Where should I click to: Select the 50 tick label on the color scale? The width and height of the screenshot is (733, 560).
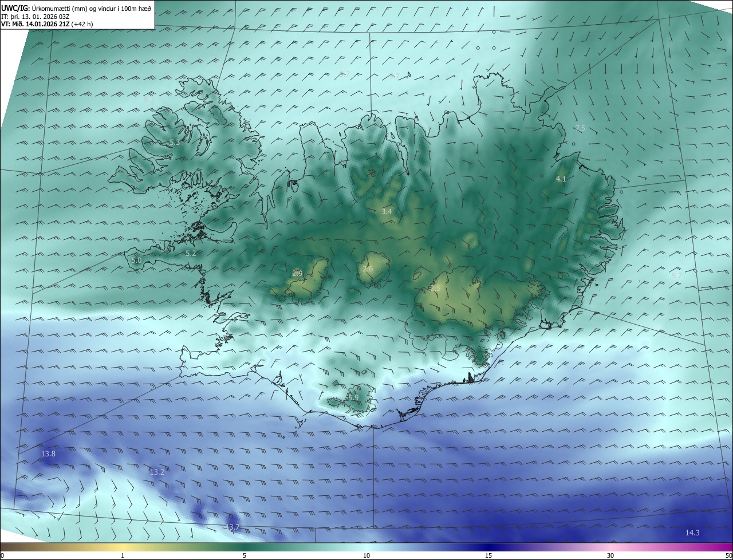(728, 555)
